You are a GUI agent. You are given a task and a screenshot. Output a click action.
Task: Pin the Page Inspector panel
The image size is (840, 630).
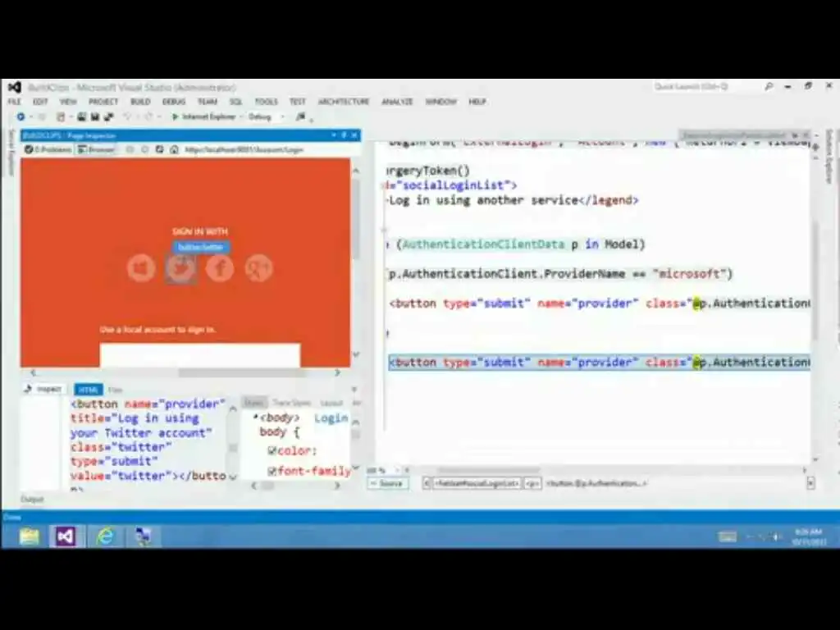[344, 135]
